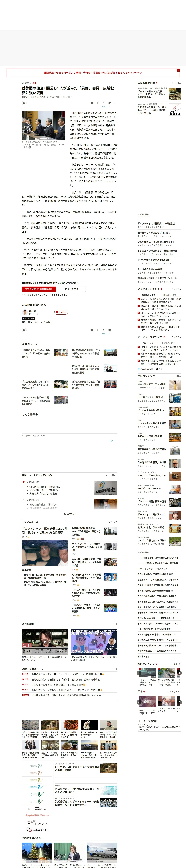Go to next photo gallery item
This screenshot has width=186, height=868.
click(180, 702)
